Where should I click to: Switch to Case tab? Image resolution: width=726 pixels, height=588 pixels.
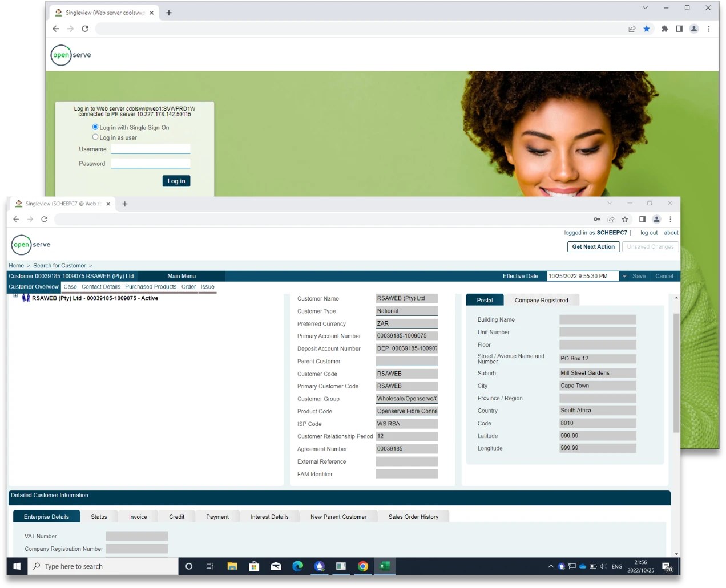click(70, 287)
